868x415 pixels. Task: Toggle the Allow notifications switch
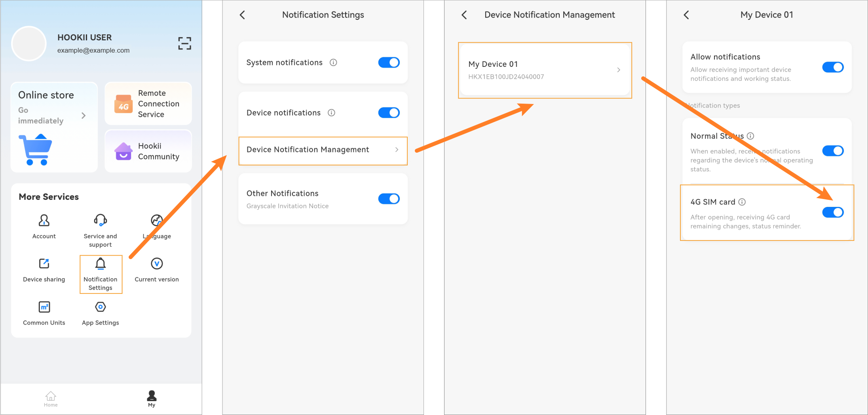click(x=833, y=67)
